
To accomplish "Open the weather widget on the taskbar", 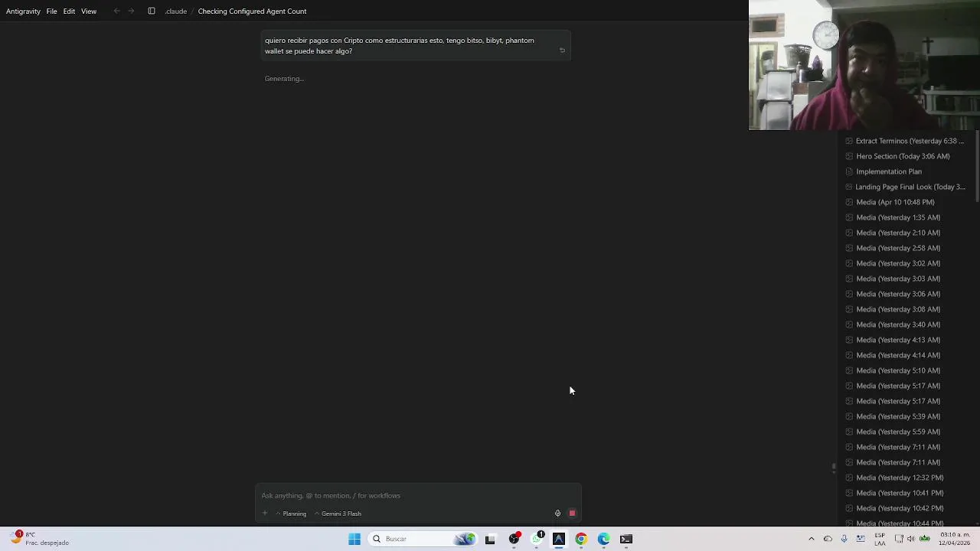I will click(40, 539).
